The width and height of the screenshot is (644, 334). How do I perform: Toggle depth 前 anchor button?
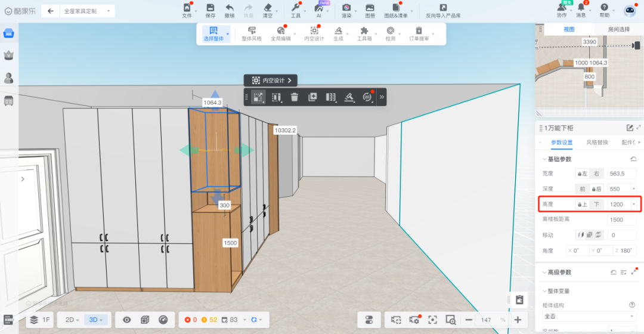582,189
